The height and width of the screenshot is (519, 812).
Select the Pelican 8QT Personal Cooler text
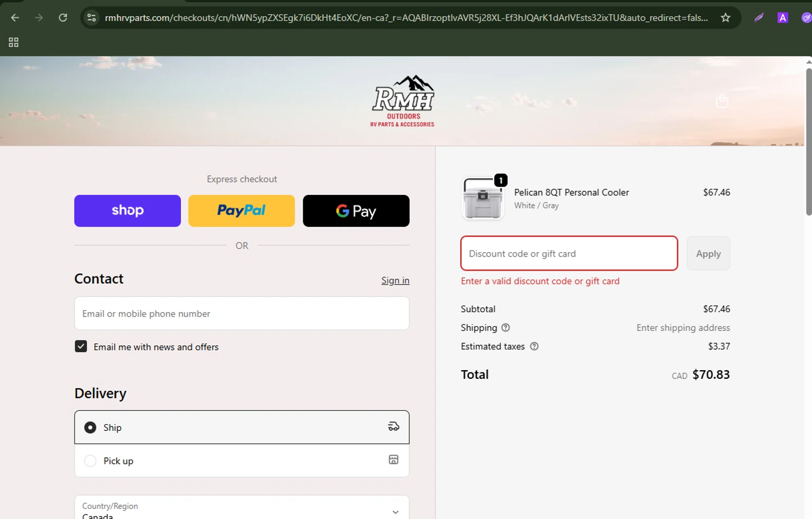coord(571,192)
